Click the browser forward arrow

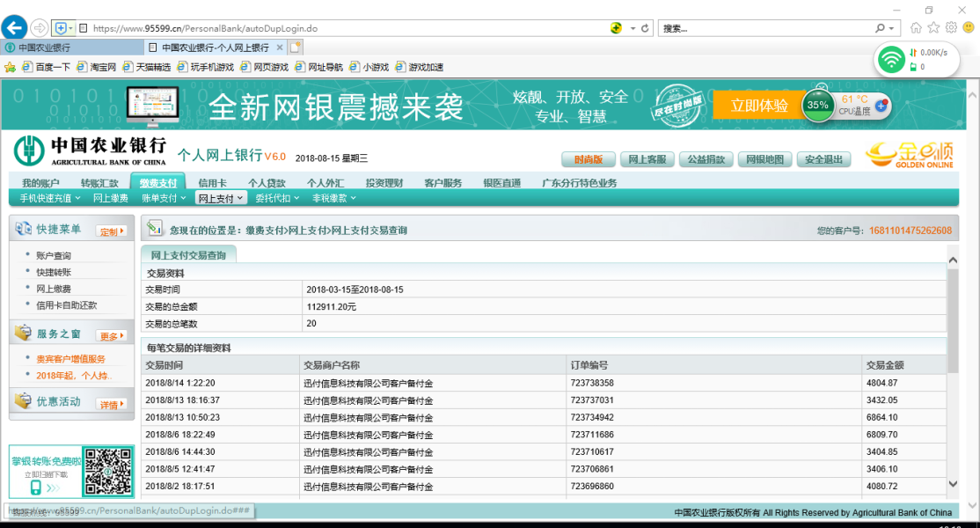[40, 28]
